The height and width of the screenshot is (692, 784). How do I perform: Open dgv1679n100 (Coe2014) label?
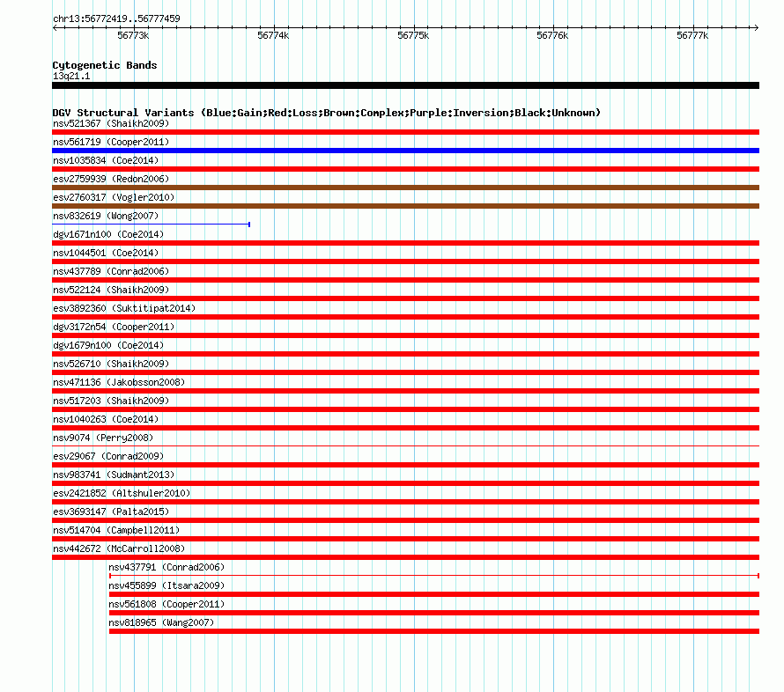108,345
